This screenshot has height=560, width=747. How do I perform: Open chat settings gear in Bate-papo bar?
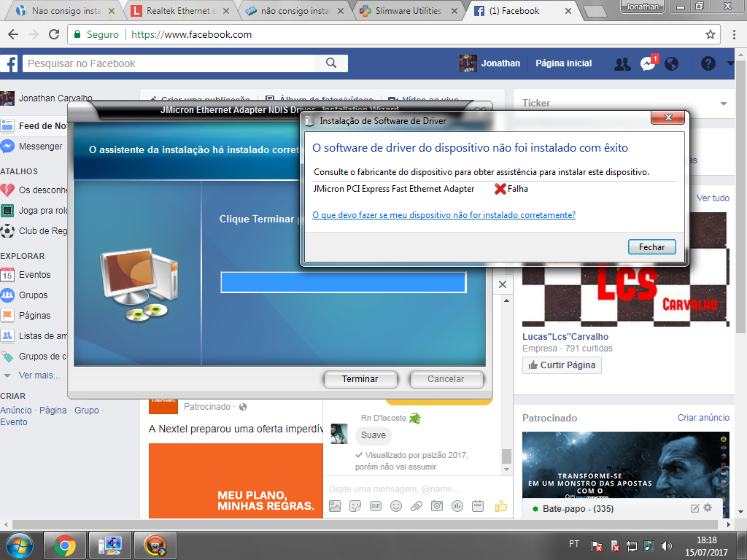[x=708, y=507]
